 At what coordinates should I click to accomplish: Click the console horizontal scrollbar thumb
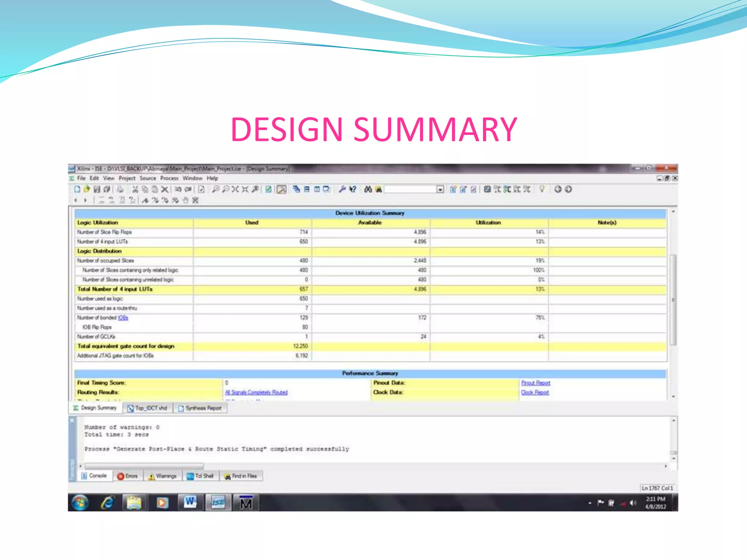tap(144, 466)
